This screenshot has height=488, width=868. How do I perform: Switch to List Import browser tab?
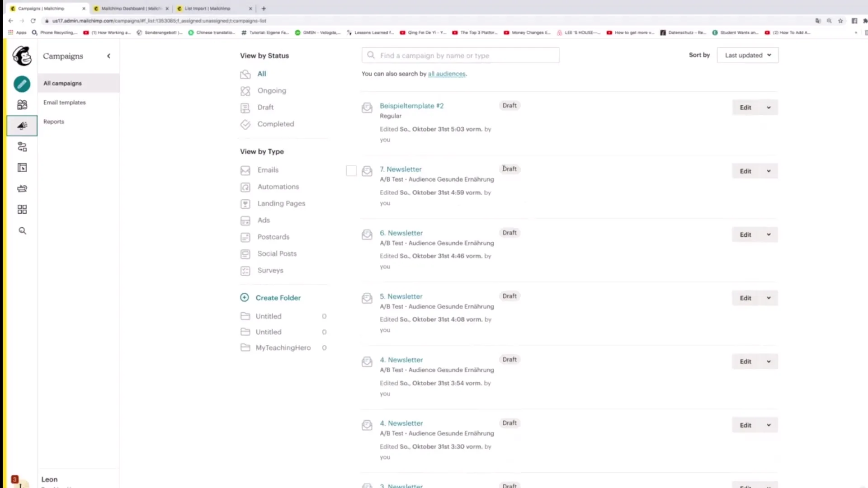point(213,8)
